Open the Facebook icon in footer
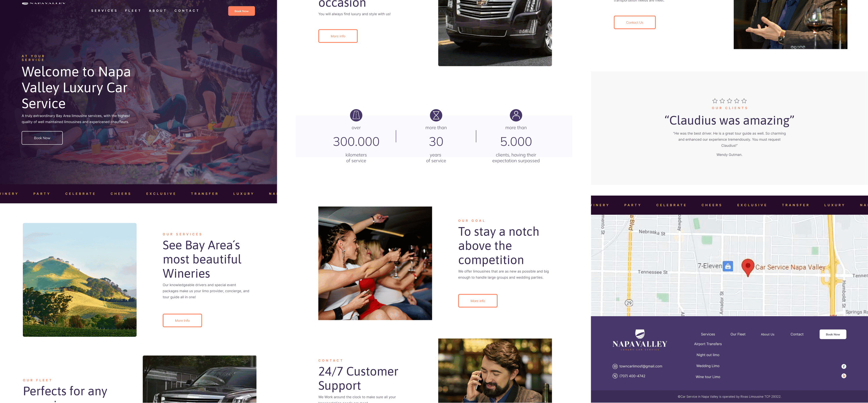The image size is (868, 403). coord(844,366)
